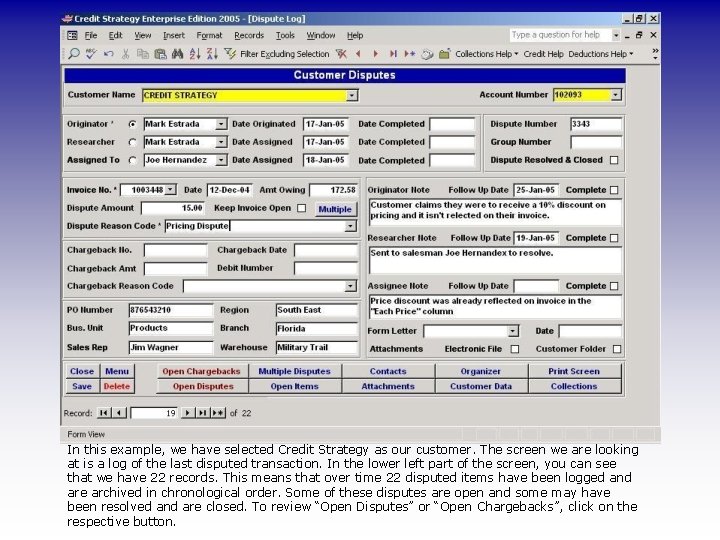Click the Print Screen button
The width and height of the screenshot is (720, 540).
(x=574, y=371)
